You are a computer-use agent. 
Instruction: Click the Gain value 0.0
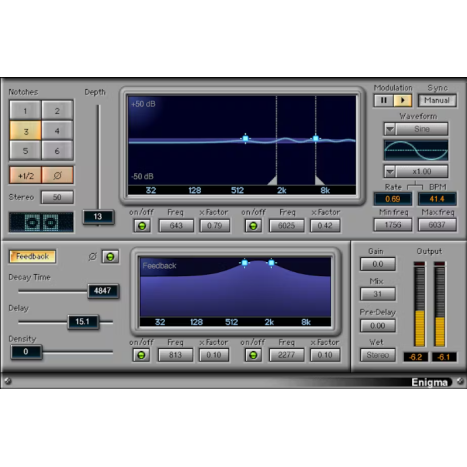pyautogui.click(x=378, y=264)
